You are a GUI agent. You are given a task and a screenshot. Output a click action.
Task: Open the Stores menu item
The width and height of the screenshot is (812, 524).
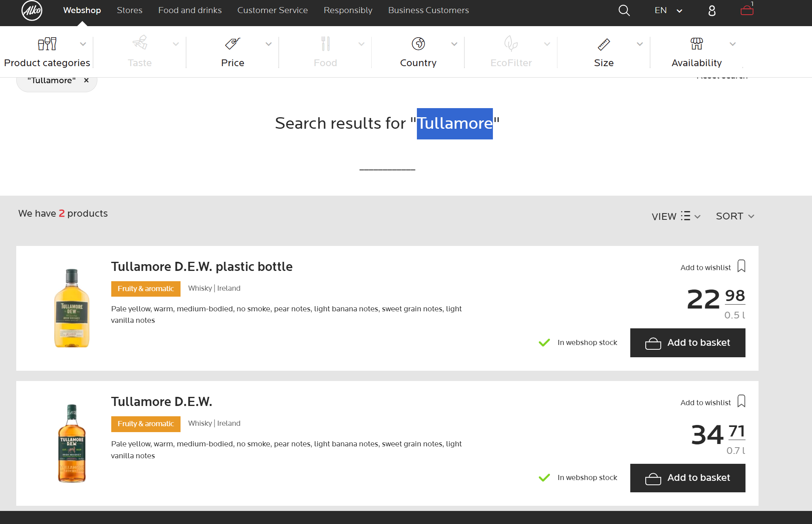[x=129, y=10]
